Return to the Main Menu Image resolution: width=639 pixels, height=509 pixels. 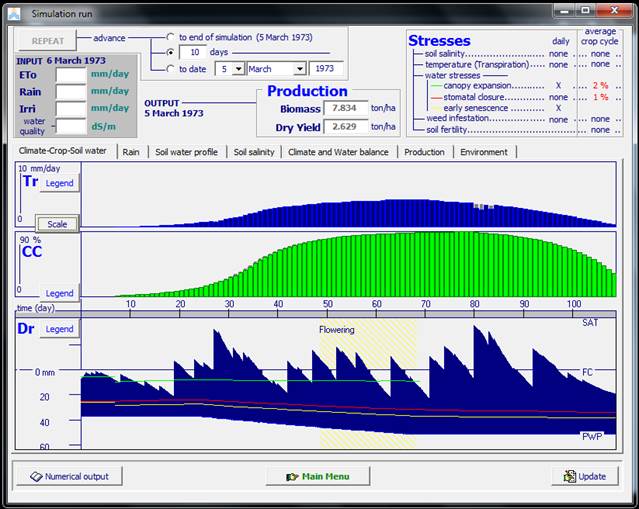click(319, 476)
